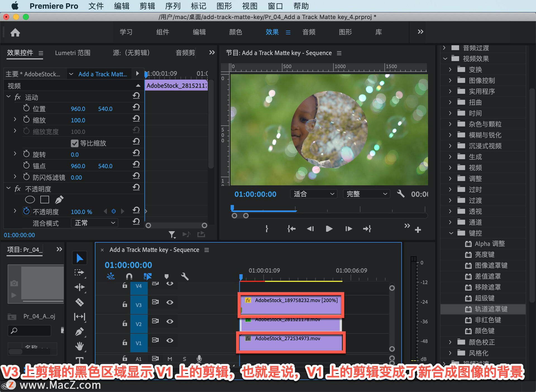Screen dimensions: 536x392
Task: Hide track V3 output with eye icon
Action: (170, 302)
